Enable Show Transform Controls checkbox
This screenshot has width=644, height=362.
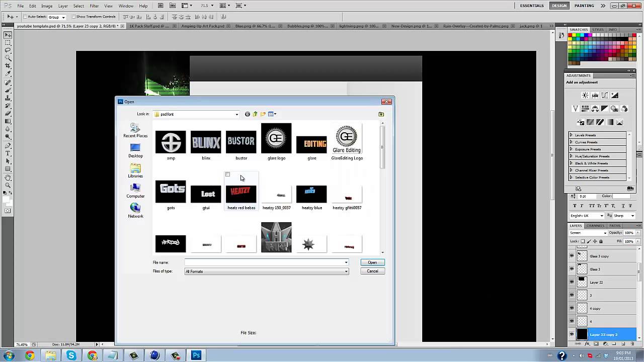(73, 17)
